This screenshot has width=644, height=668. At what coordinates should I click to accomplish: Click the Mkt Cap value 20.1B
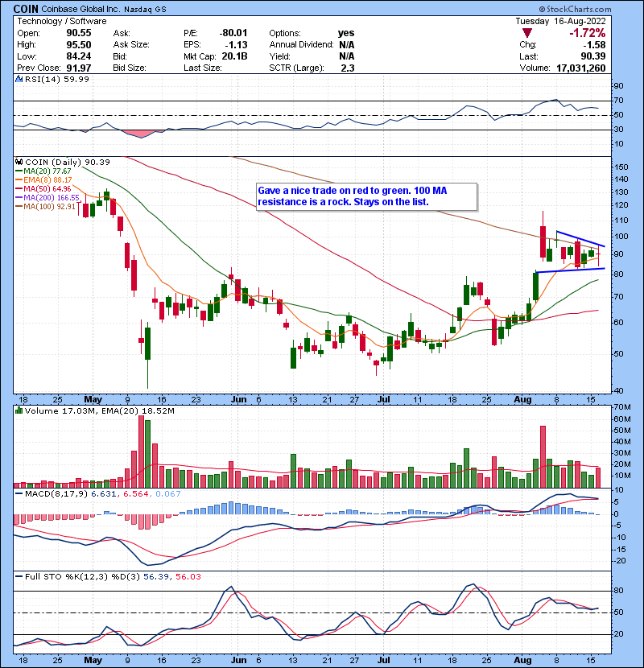pos(234,56)
